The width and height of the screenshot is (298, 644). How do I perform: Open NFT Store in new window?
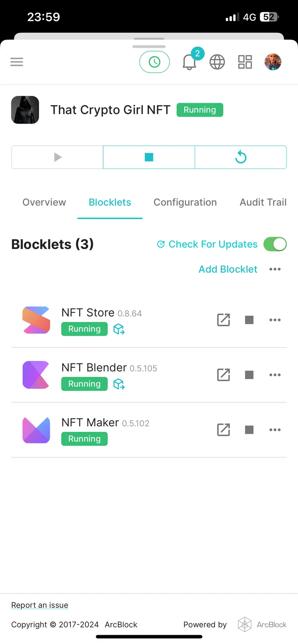tap(223, 320)
